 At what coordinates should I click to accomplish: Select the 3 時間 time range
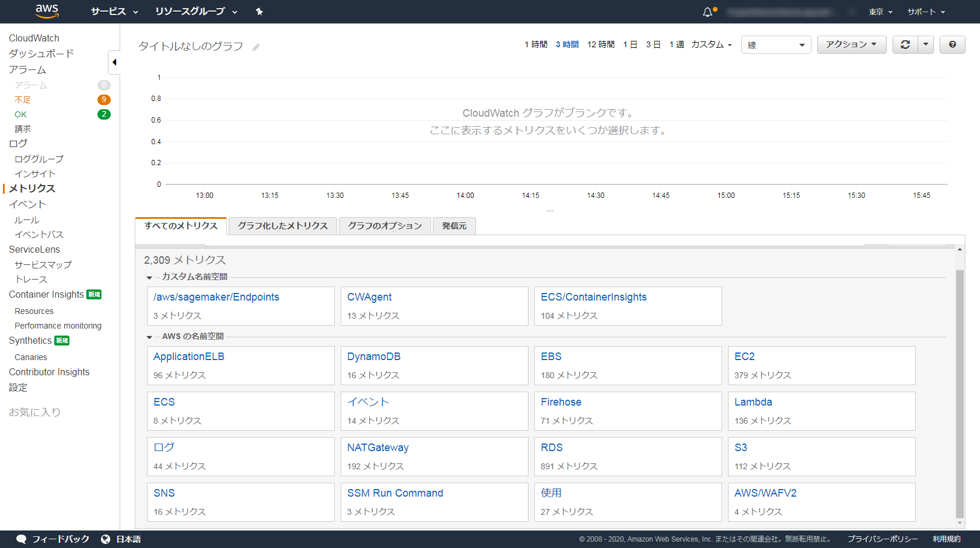coord(567,44)
